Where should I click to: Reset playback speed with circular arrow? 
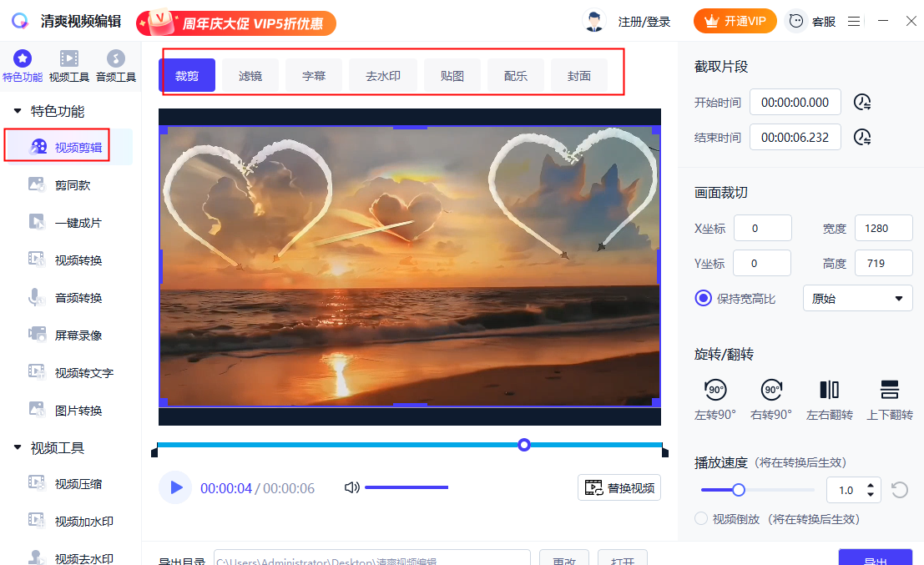[x=900, y=490]
